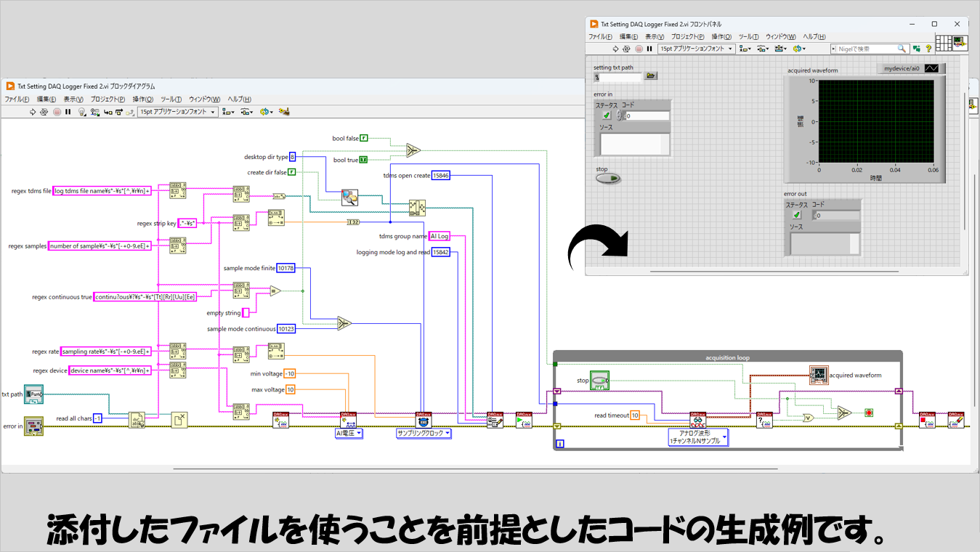Open 操作 menu in block diagram window
The image size is (980, 552).
click(x=142, y=100)
